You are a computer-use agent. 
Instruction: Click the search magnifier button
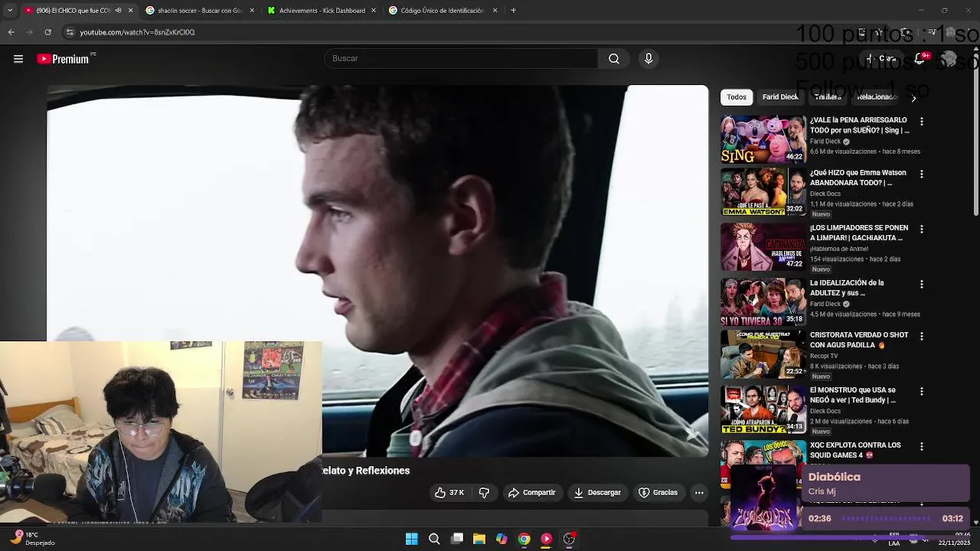pos(614,59)
